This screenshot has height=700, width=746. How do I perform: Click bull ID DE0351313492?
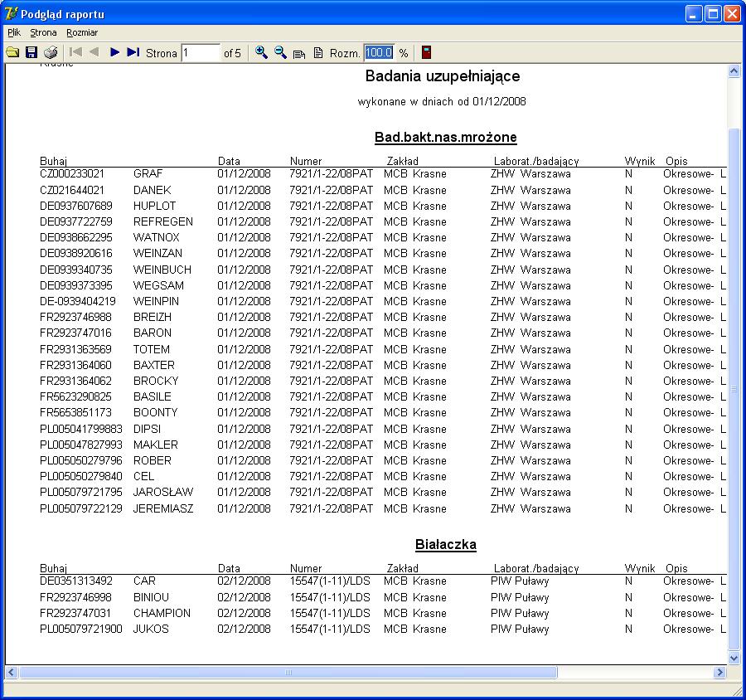[x=76, y=581]
